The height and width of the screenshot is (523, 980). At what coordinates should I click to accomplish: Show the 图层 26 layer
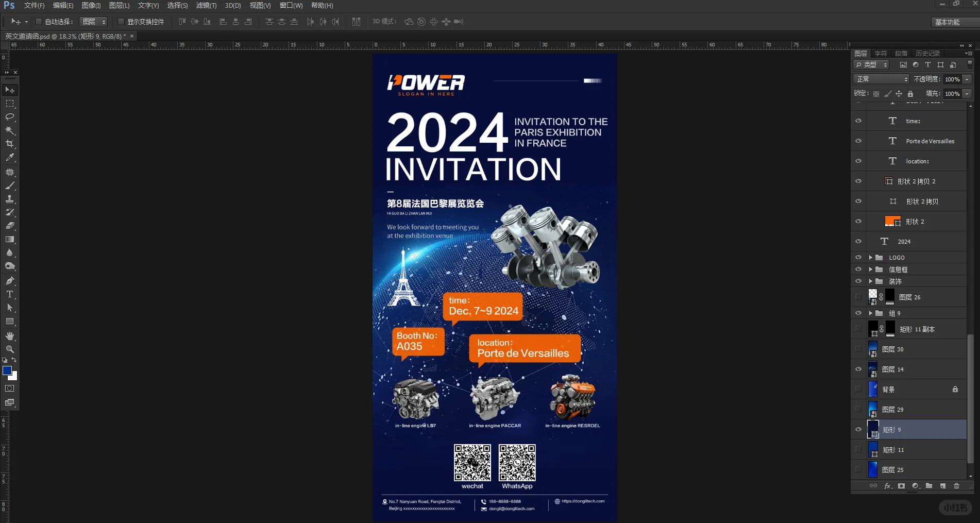click(x=858, y=297)
